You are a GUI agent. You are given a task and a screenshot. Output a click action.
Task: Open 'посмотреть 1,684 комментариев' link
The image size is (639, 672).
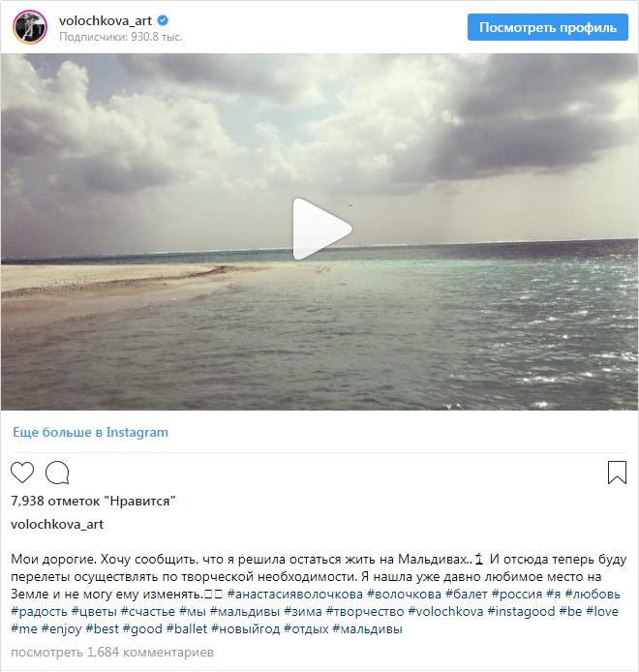tap(112, 653)
